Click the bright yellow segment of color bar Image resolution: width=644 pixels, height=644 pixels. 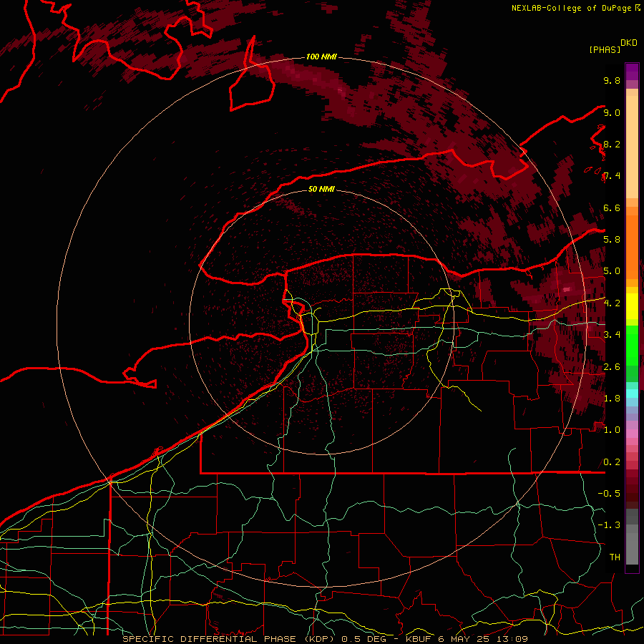[632, 306]
